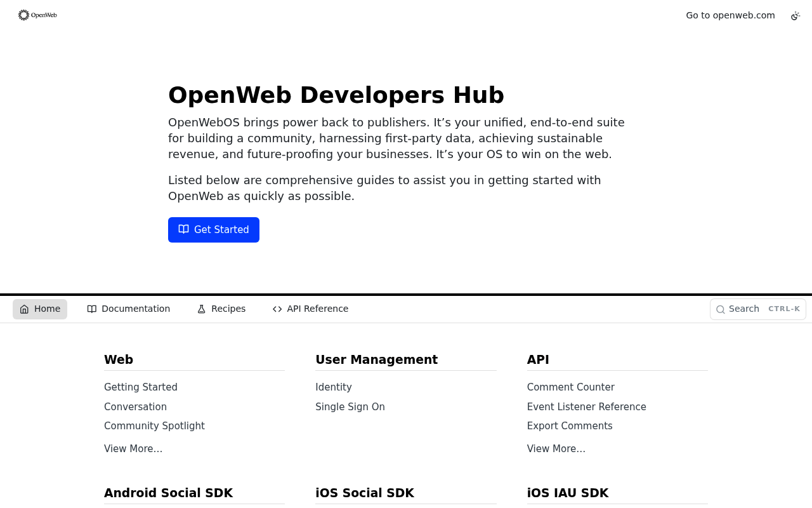The image size is (812, 508).
Task: Click the iOS IAU SDK heading
Action: [568, 493]
